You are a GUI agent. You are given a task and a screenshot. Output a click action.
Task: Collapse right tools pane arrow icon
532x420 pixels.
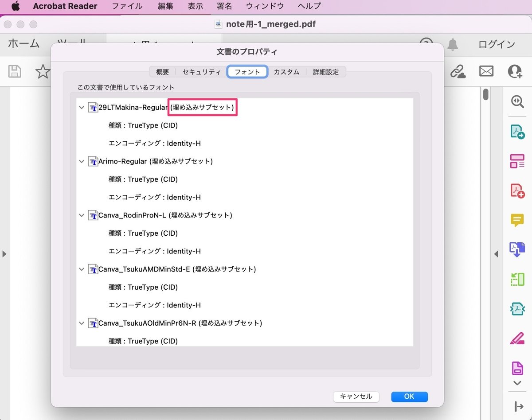518,406
